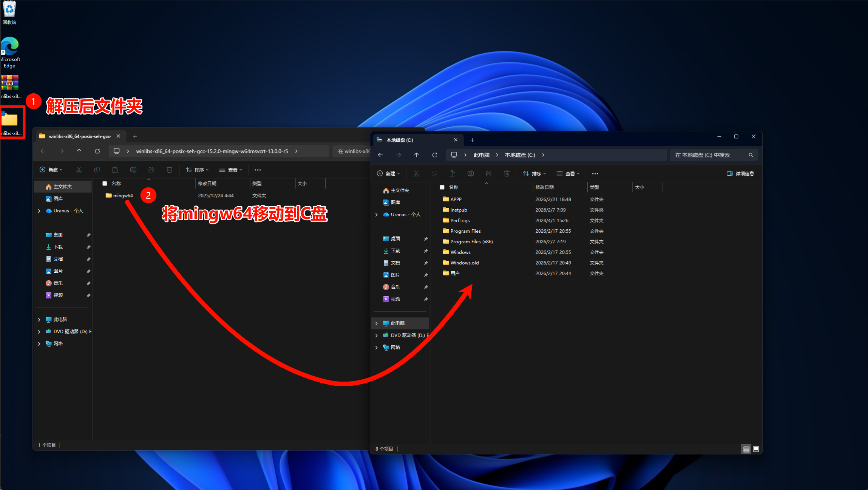Open Sort dropdown in C: drive window

tap(534, 173)
